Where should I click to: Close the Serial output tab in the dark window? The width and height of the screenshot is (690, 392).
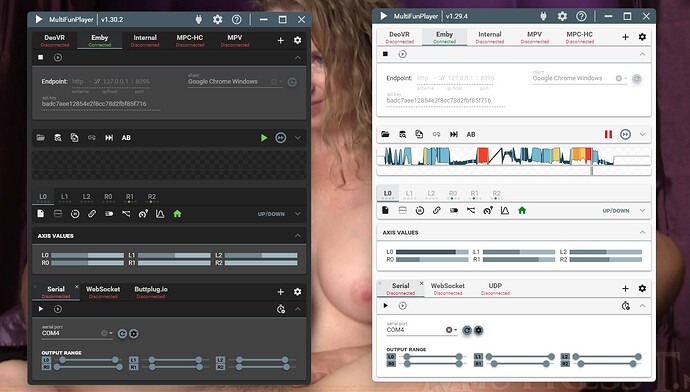click(77, 287)
